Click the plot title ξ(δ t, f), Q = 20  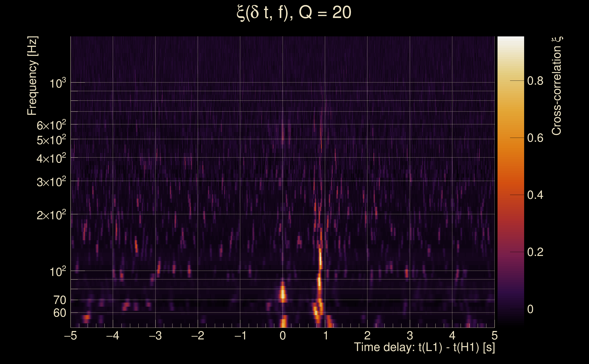click(x=294, y=13)
